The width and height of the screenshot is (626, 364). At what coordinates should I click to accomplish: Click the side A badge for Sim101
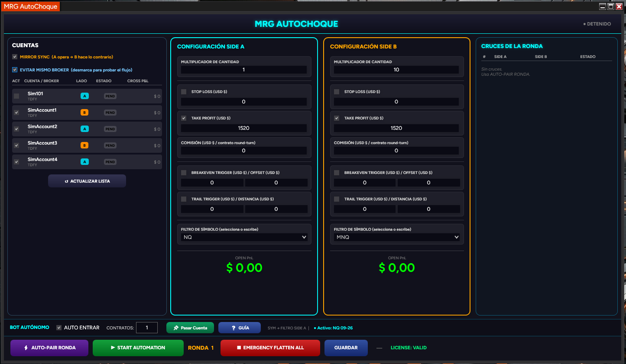pyautogui.click(x=84, y=96)
